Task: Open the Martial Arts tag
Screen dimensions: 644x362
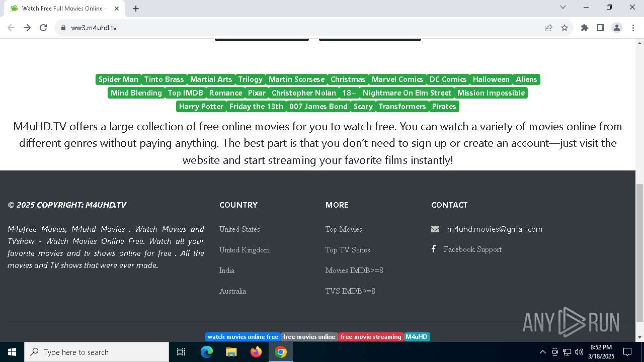Action: [x=211, y=79]
